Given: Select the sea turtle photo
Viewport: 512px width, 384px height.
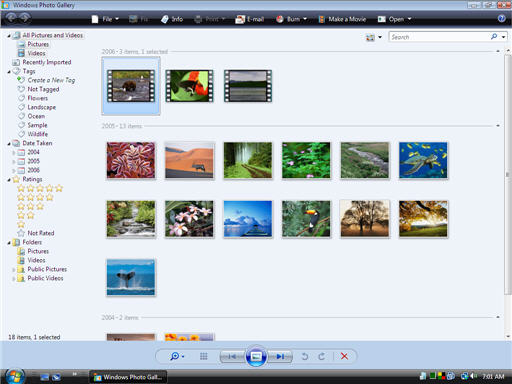Looking at the screenshot, I should pyautogui.click(x=423, y=160).
